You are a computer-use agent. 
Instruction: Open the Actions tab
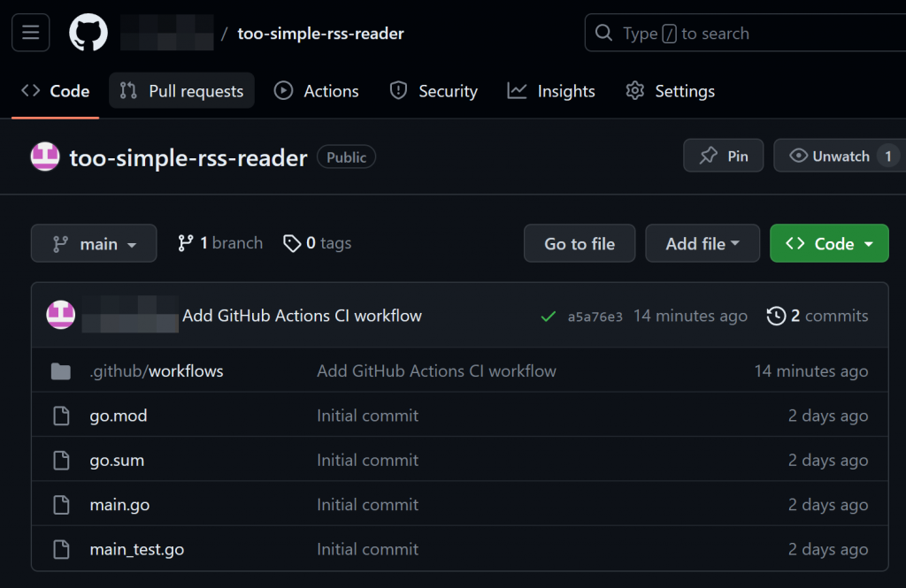[316, 91]
